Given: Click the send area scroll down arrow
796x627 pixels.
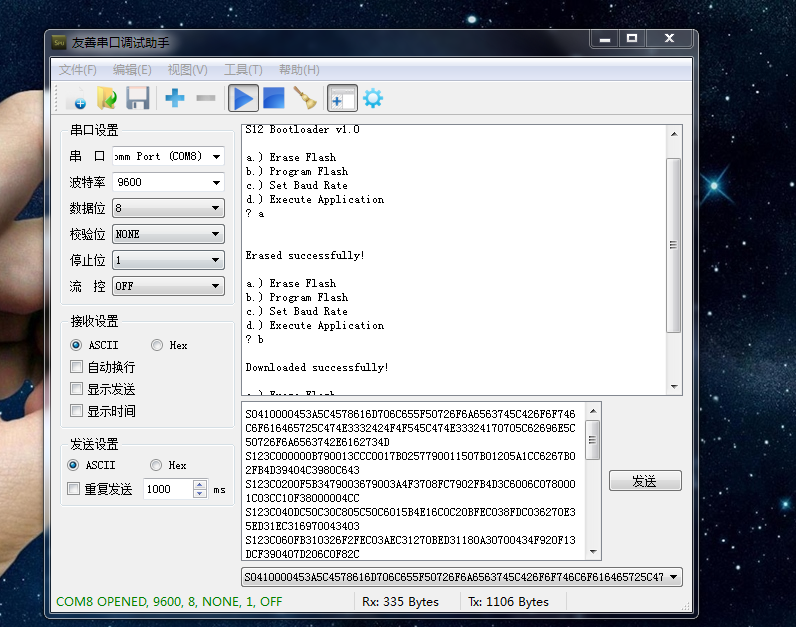Looking at the screenshot, I should coord(593,552).
